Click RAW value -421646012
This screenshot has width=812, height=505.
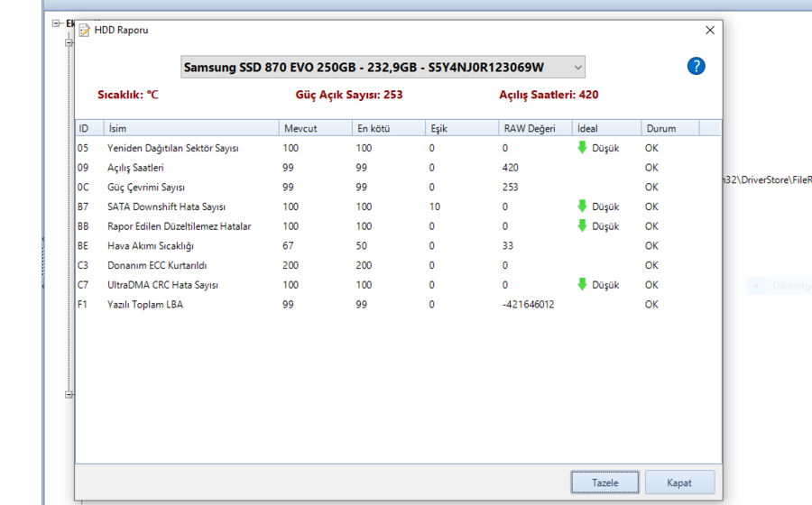coord(528,304)
